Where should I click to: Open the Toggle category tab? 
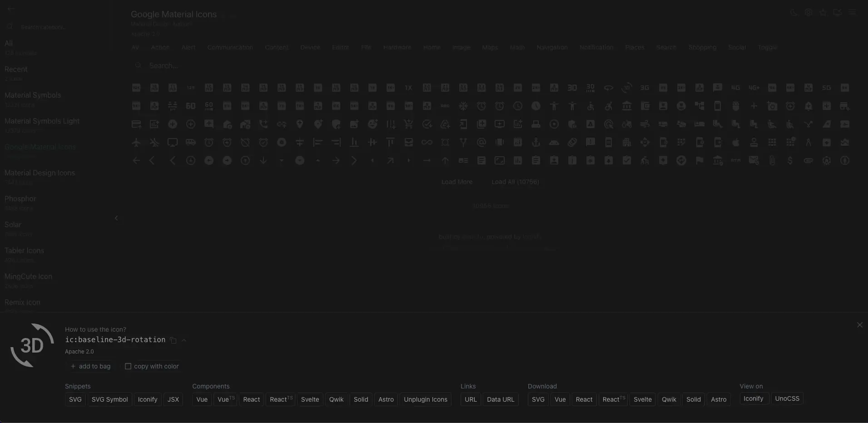(x=767, y=47)
